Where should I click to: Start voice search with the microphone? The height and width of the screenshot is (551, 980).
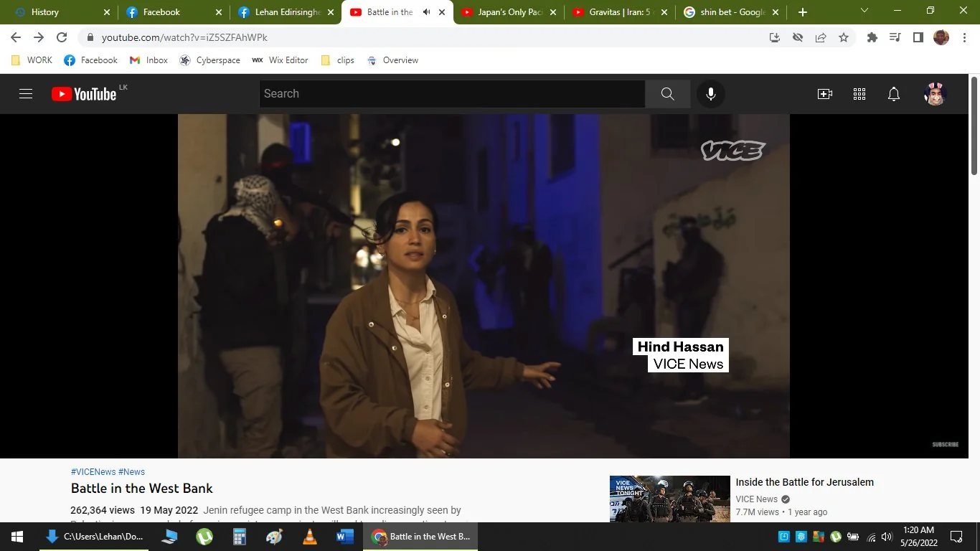[x=710, y=94]
